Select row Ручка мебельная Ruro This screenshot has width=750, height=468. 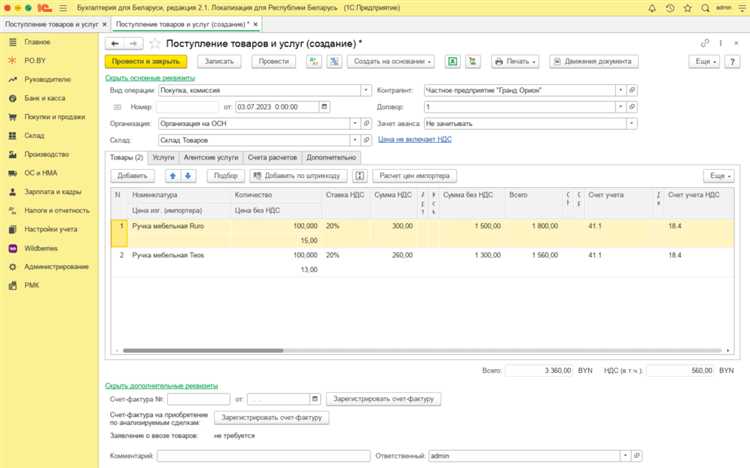tap(422, 233)
